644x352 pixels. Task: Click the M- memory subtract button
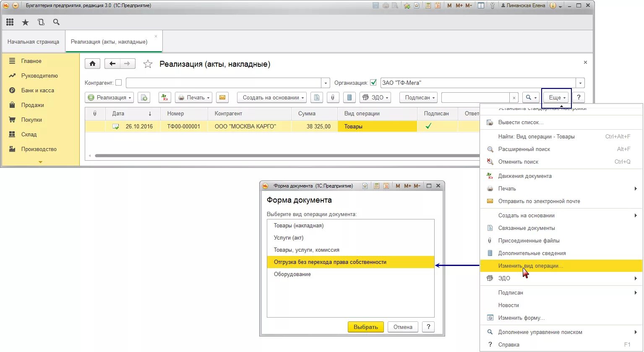(469, 5)
